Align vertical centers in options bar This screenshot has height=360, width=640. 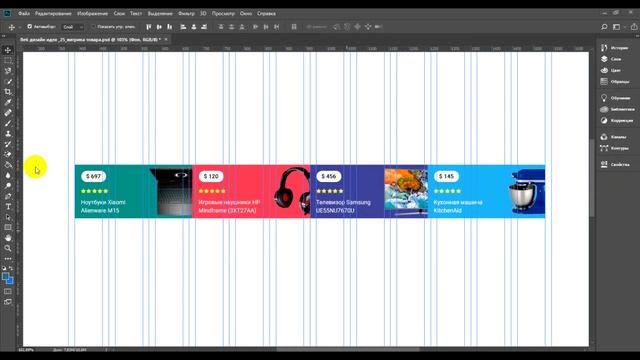(159, 27)
